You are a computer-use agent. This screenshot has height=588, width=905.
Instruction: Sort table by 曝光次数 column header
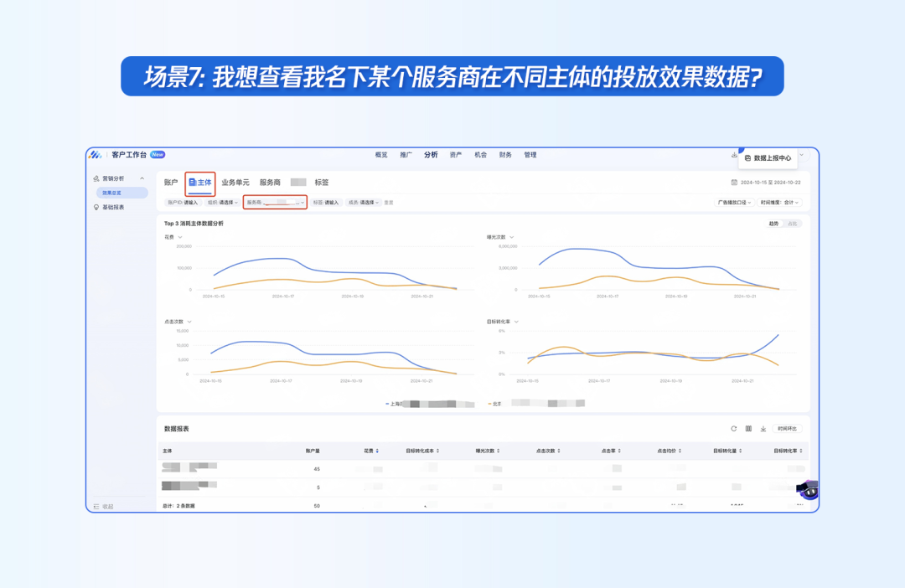pyautogui.click(x=488, y=451)
